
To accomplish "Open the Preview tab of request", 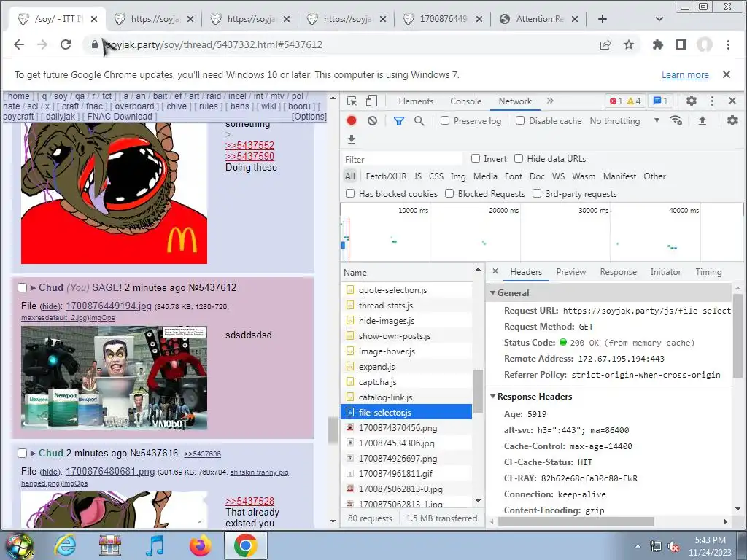I will [x=570, y=272].
